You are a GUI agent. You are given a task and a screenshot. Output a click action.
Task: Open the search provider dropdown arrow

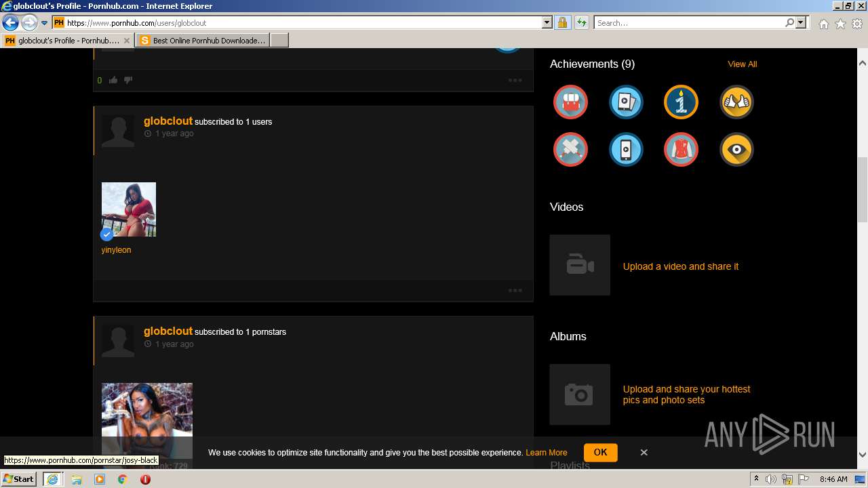tap(801, 22)
